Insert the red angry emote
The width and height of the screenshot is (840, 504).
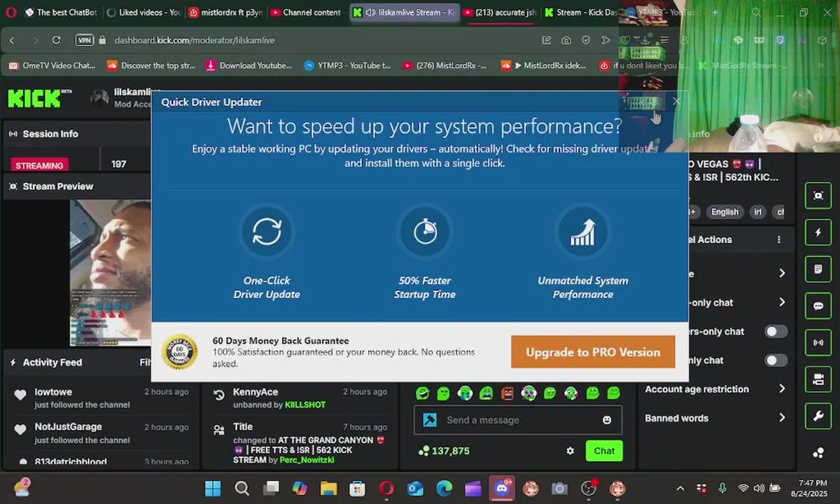point(507,393)
